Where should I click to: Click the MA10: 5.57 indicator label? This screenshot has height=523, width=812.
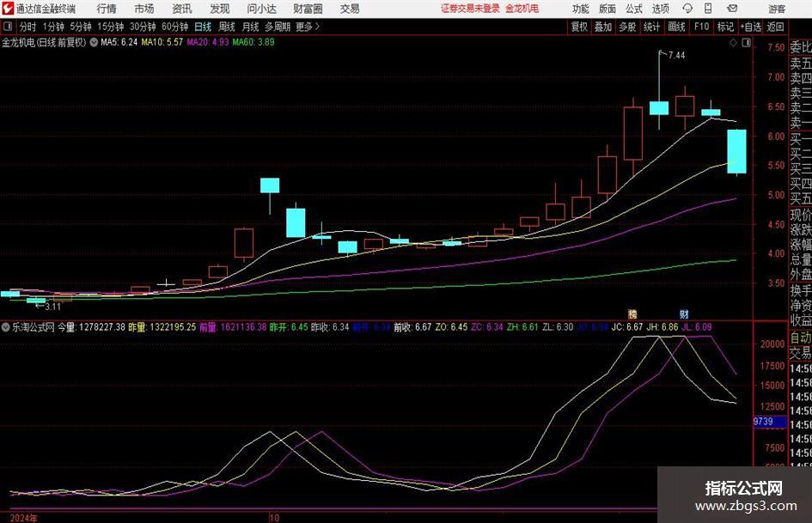162,42
